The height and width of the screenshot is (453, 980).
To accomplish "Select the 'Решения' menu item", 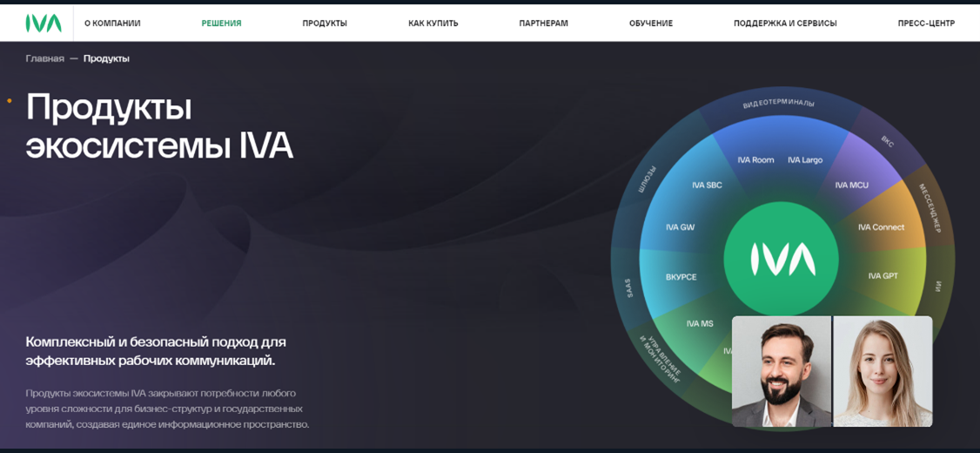I will coord(221,24).
